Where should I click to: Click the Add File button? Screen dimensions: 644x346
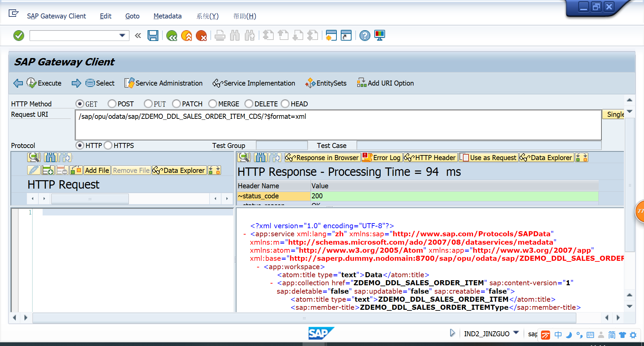point(97,170)
